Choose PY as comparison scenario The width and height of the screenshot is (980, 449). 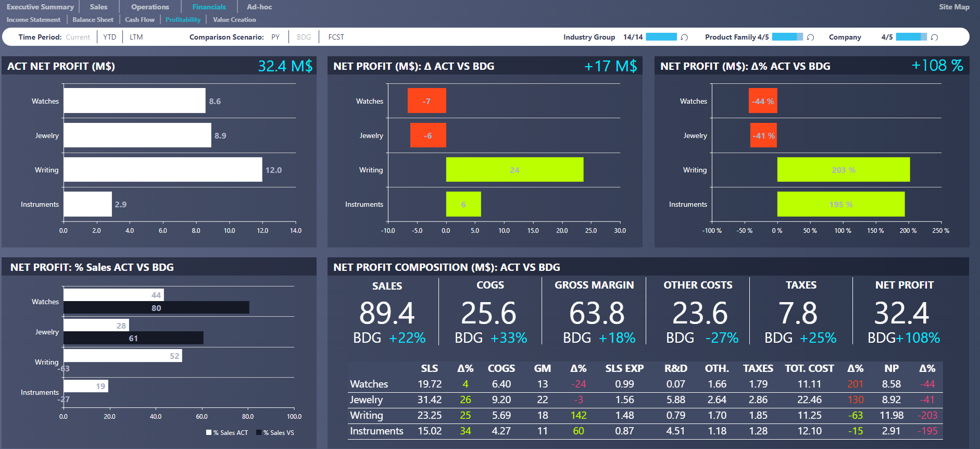click(275, 37)
